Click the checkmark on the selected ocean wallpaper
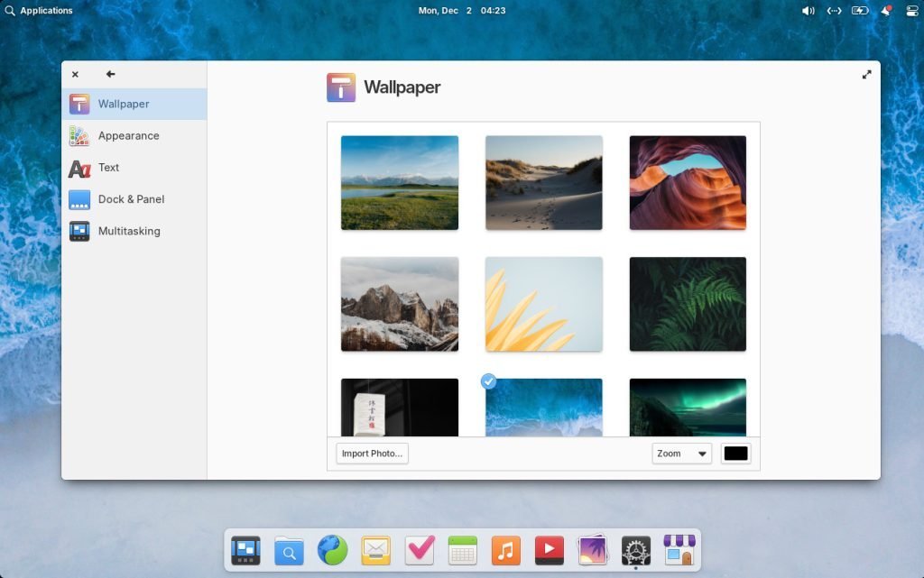Image resolution: width=924 pixels, height=578 pixels. click(x=488, y=381)
